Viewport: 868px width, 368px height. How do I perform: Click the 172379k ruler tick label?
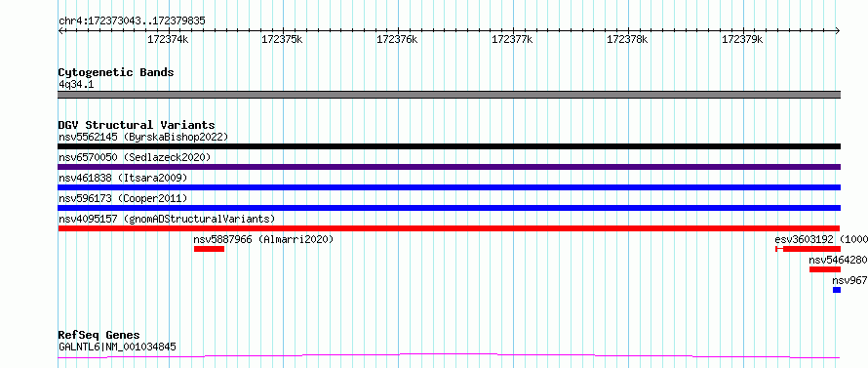point(743,39)
